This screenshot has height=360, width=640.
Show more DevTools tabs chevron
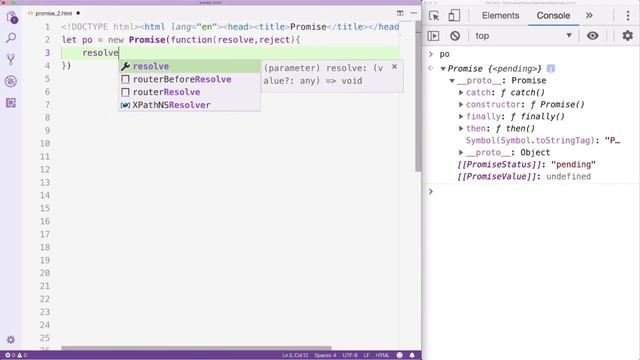(x=589, y=16)
